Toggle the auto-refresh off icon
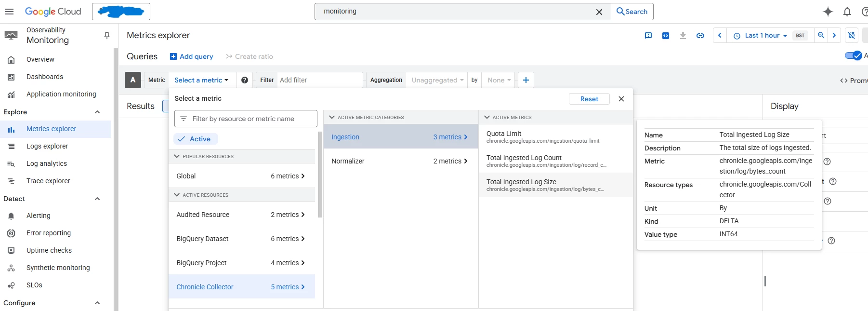 852,35
